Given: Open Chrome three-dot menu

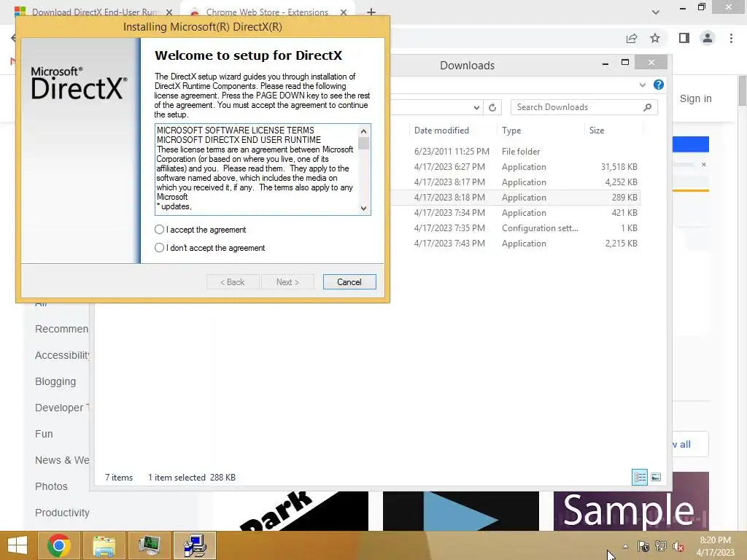Looking at the screenshot, I should tap(731, 38).
